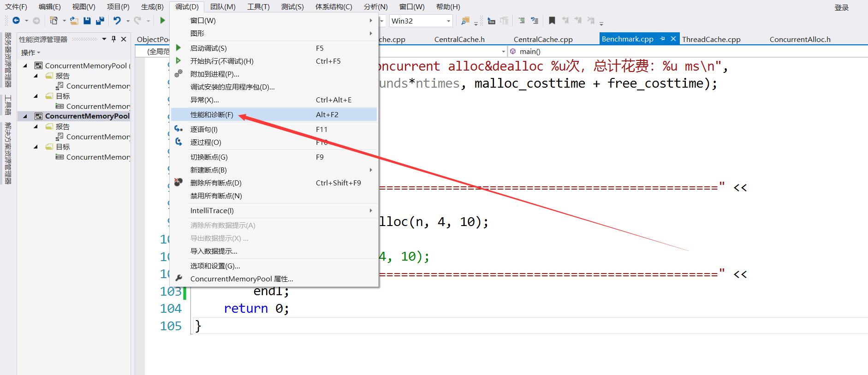The width and height of the screenshot is (868, 375).
Task: Click code line 104 'return 0;'
Action: pos(256,308)
